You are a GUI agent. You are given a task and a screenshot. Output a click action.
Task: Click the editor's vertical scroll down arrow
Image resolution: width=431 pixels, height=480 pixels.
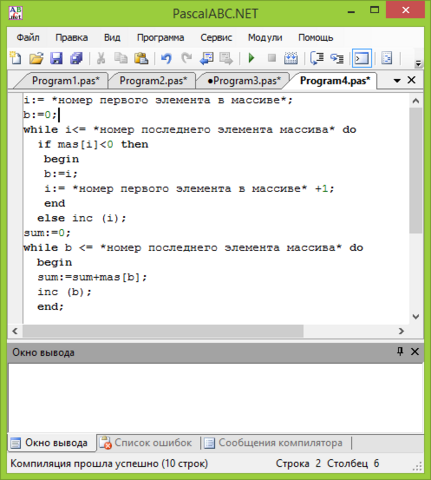click(x=415, y=316)
